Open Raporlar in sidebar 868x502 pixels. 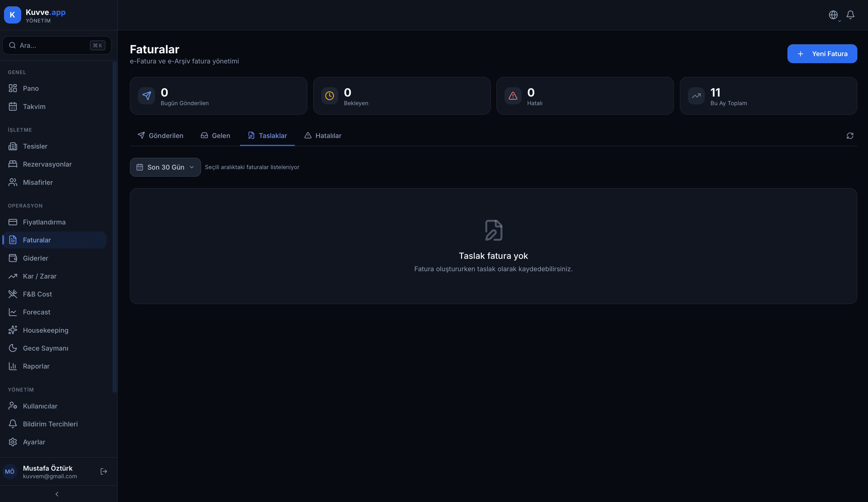pos(54,366)
